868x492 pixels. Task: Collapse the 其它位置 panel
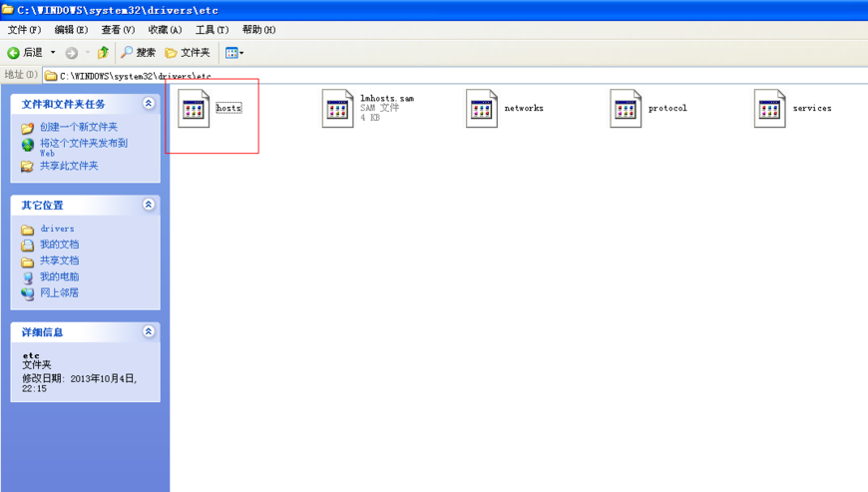149,205
